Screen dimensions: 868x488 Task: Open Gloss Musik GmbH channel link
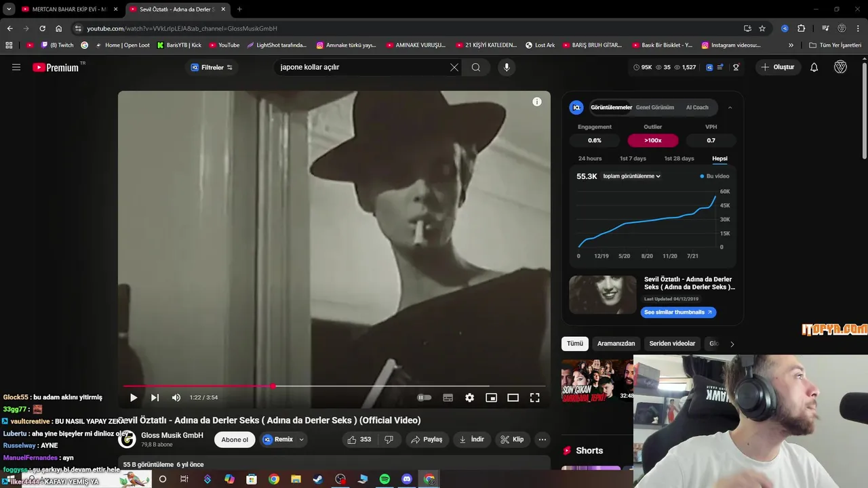click(x=172, y=435)
